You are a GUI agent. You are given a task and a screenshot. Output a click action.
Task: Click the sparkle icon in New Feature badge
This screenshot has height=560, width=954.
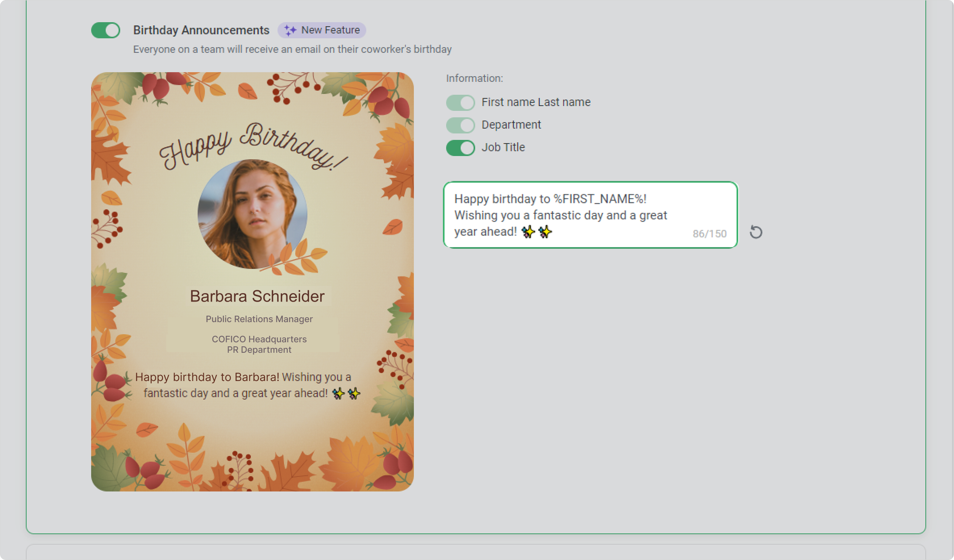[290, 30]
